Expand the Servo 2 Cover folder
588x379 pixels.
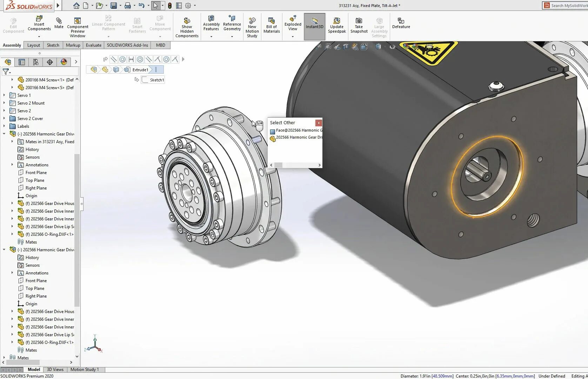click(4, 118)
